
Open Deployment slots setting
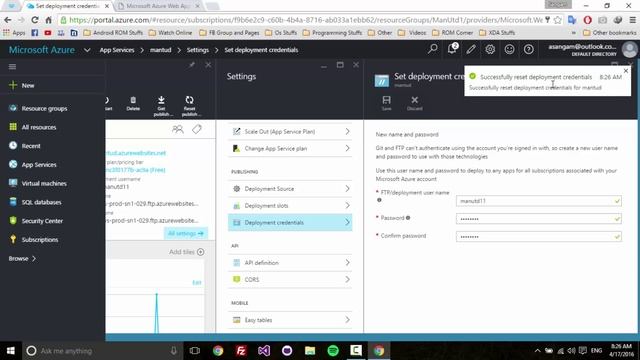[x=290, y=205]
